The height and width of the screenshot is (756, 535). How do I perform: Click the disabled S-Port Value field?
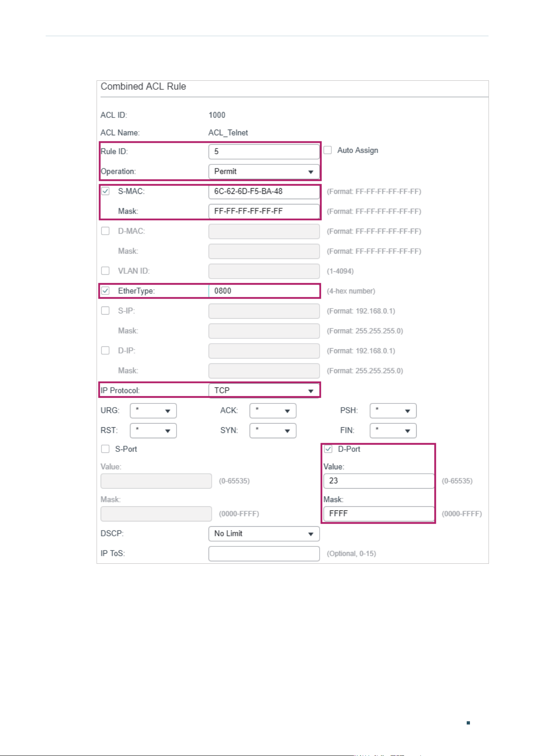click(x=156, y=481)
